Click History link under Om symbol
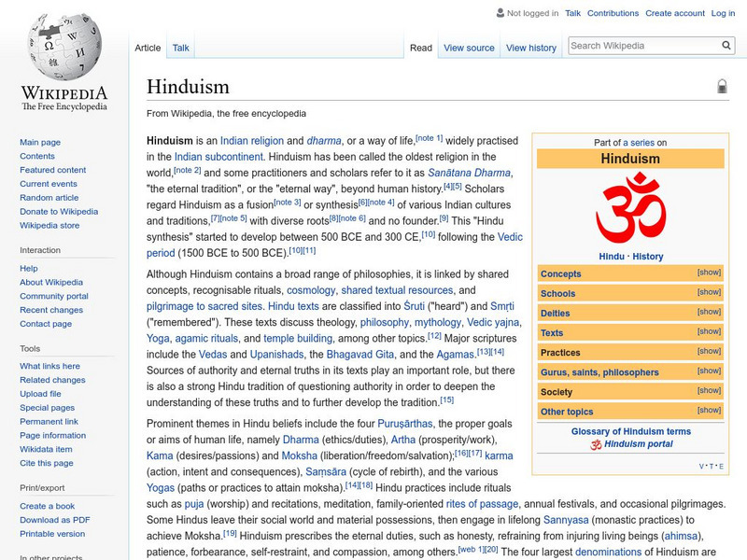 click(x=648, y=256)
